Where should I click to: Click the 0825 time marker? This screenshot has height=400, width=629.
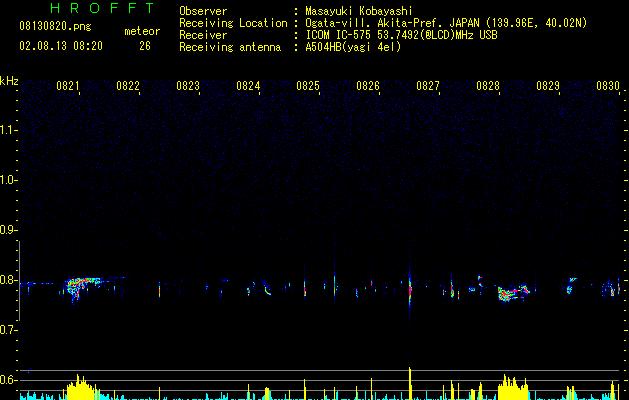[308, 86]
